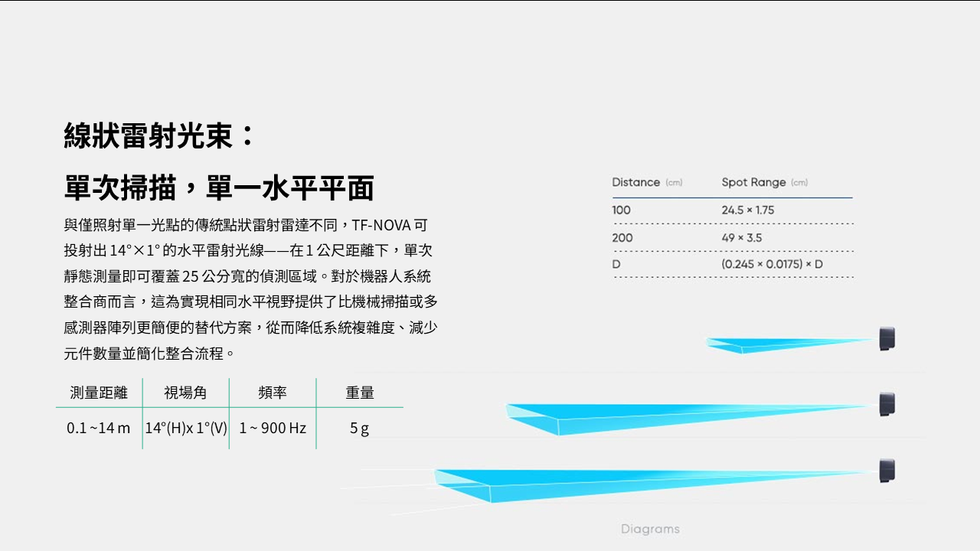Screen dimensions: 980x551
Task: Click the Diagrams caption label
Action: pyautogui.click(x=650, y=529)
